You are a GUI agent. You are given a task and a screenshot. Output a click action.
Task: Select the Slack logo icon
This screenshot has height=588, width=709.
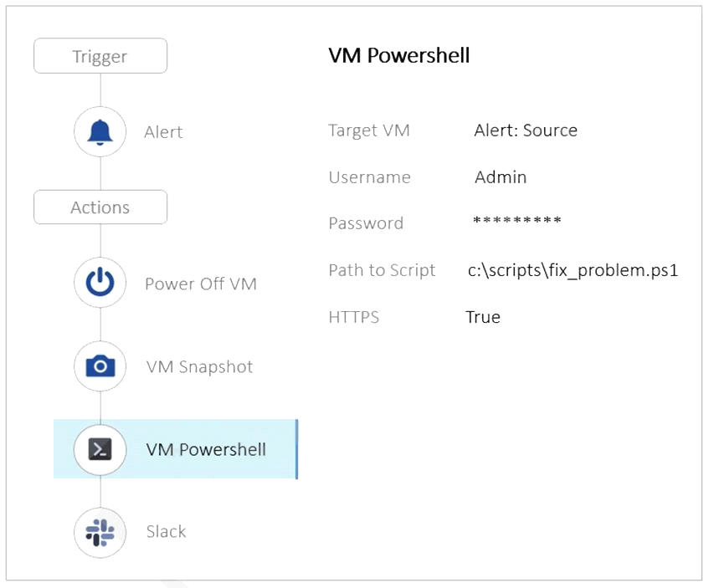100,533
